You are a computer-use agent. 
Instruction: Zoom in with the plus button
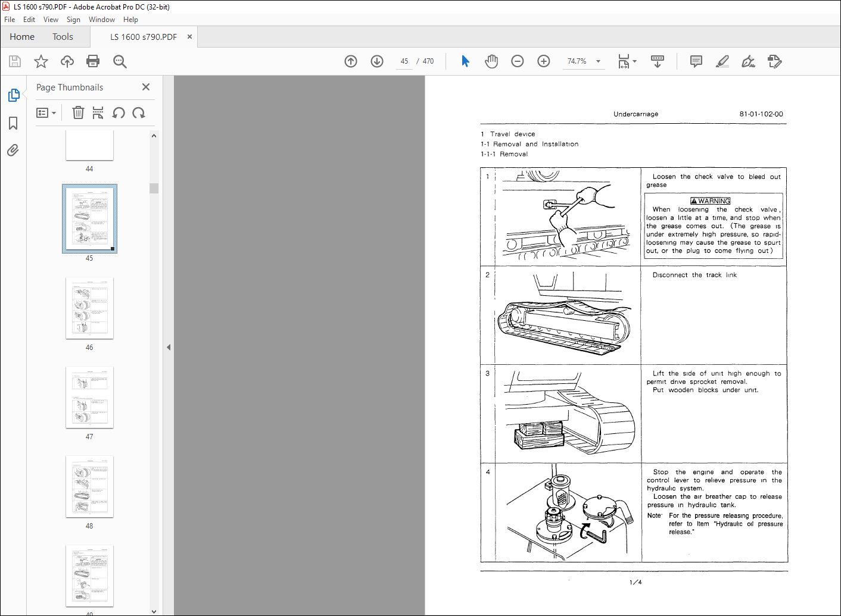[x=544, y=61]
